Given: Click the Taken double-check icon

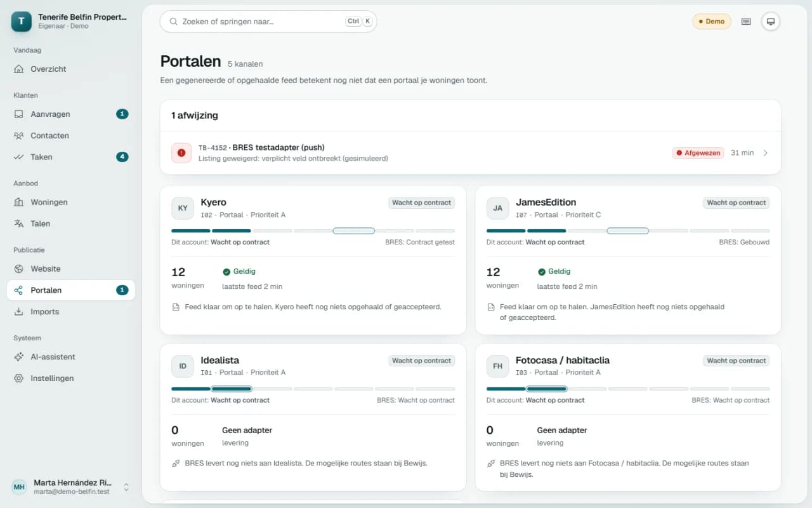Looking at the screenshot, I should 19,157.
